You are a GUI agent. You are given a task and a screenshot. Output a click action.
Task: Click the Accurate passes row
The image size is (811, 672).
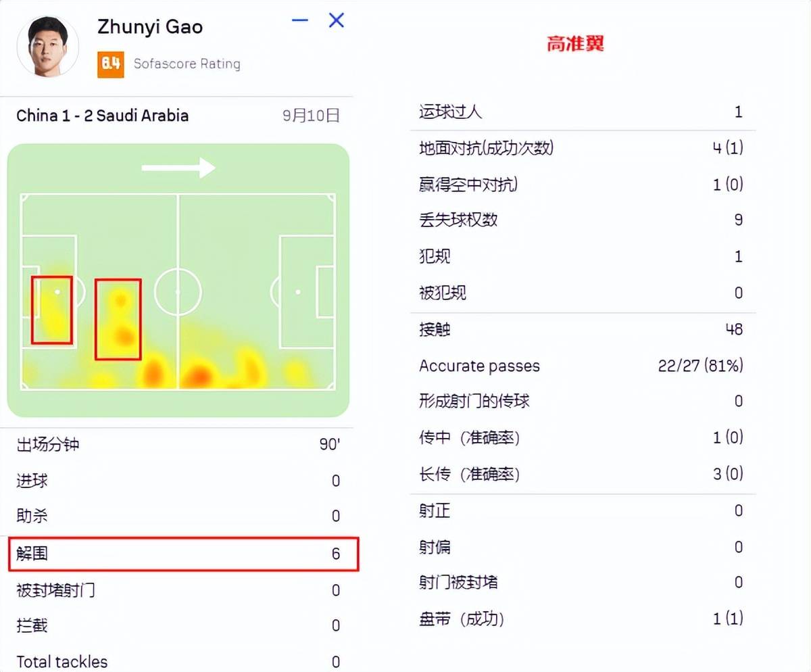(583, 366)
